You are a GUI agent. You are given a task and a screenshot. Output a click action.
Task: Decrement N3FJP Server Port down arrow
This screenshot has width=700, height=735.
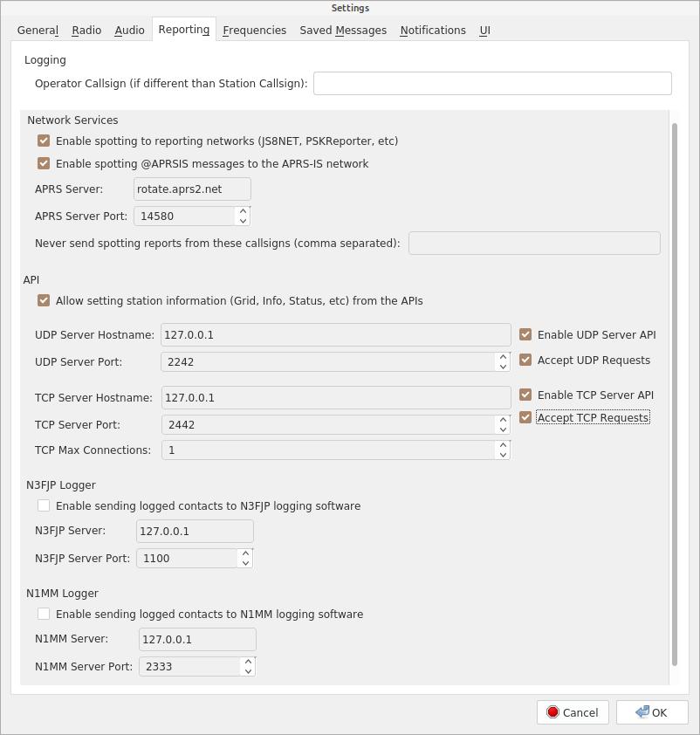(x=245, y=563)
